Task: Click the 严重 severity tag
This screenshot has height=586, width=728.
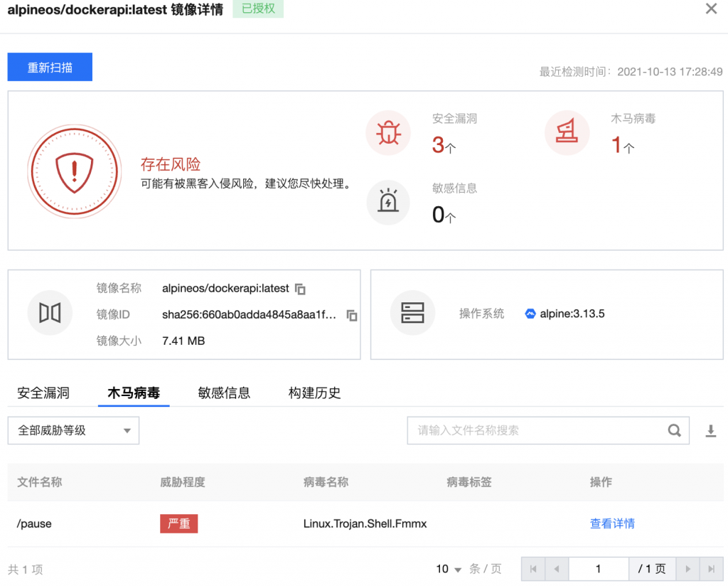Action: tap(178, 524)
